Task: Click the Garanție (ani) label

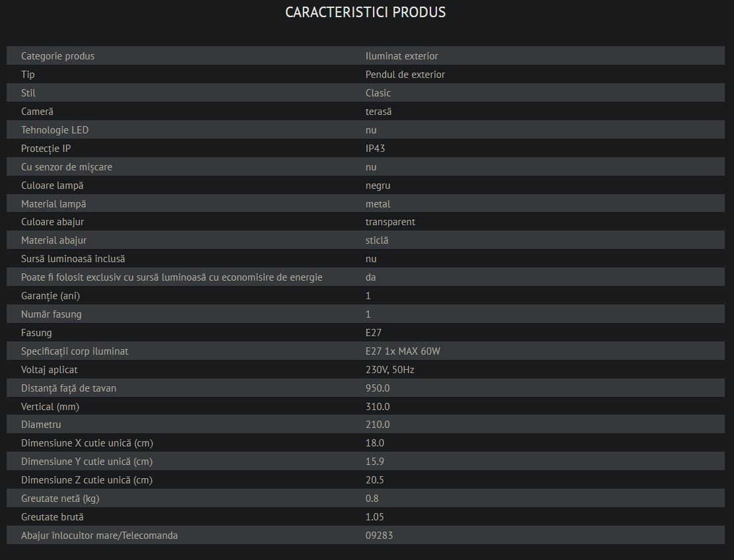Action: (x=50, y=296)
